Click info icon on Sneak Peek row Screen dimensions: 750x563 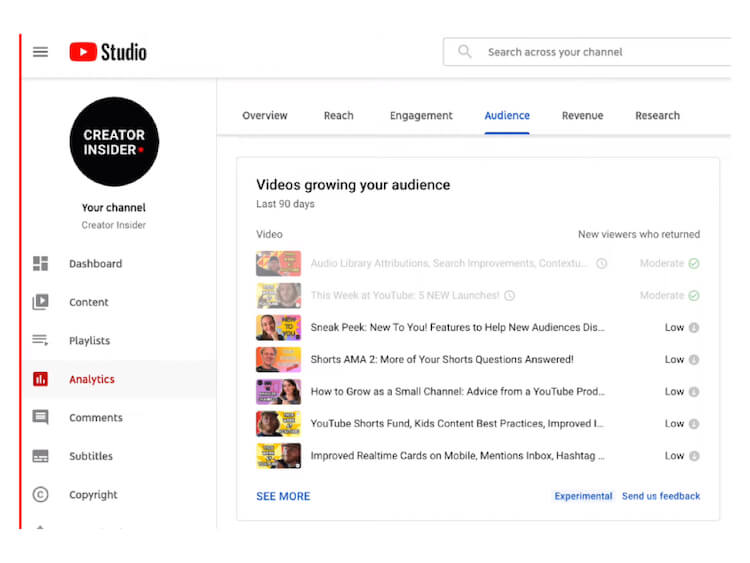coord(694,328)
